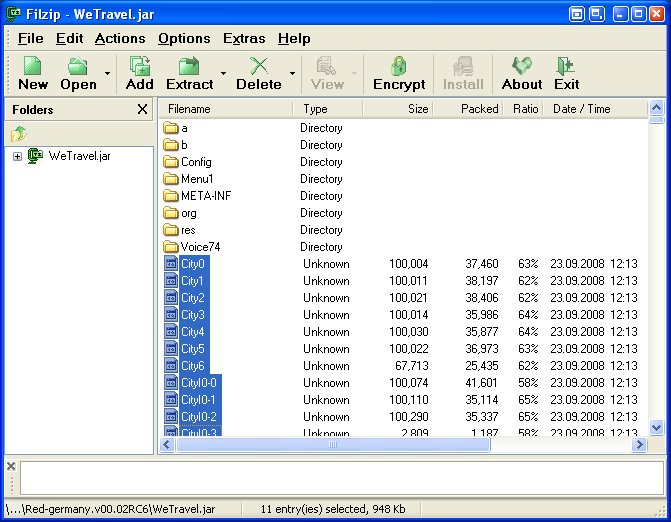Screen dimensions: 671x522
Task: Select the res folder icon
Action: [x=171, y=230]
